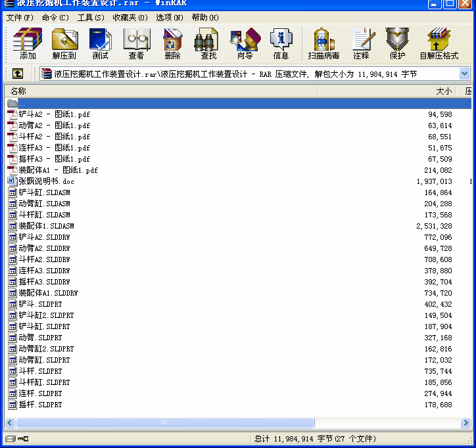The image size is (476, 448).
Task: Select file 铲斗缸.SLDPRT
Action: click(44, 326)
